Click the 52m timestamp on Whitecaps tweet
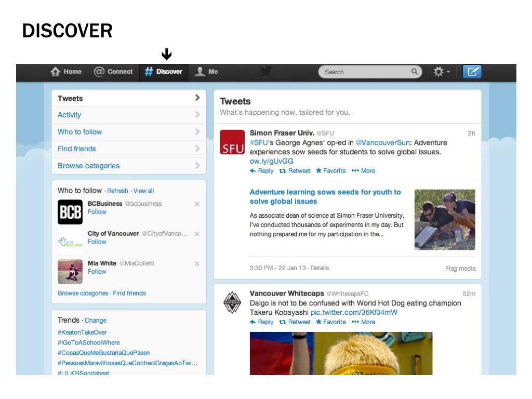The width and height of the screenshot is (532, 399). coord(469,294)
